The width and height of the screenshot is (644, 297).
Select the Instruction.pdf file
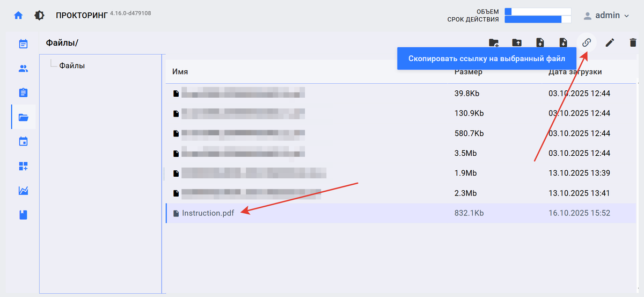tap(208, 213)
